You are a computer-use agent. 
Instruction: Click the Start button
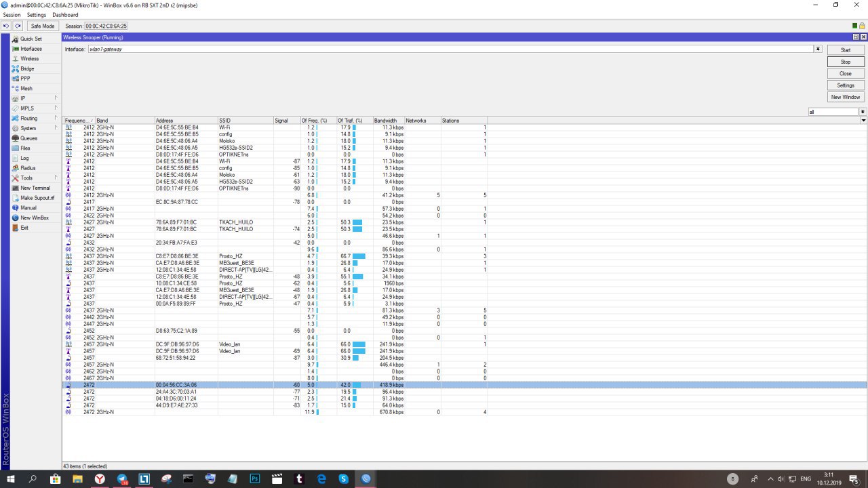846,50
